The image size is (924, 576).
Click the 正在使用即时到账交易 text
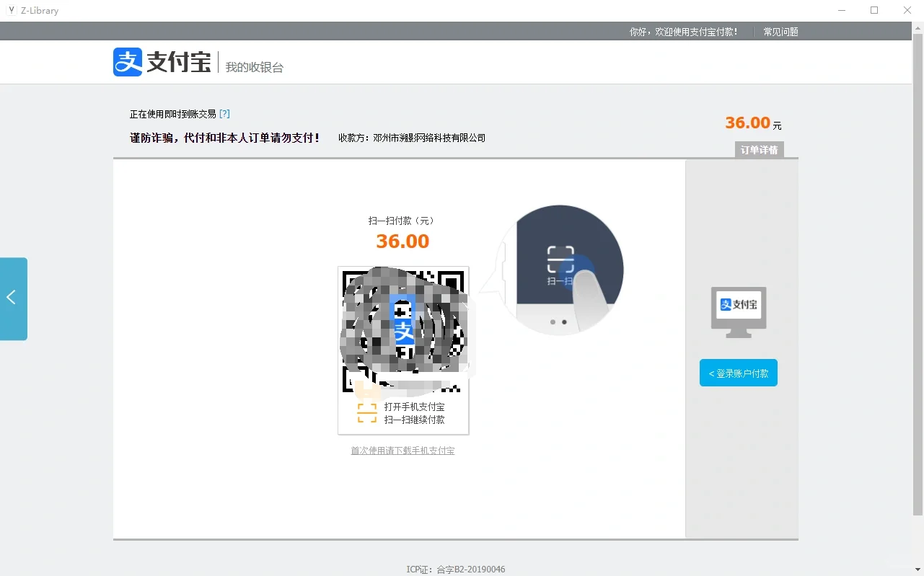tap(173, 114)
